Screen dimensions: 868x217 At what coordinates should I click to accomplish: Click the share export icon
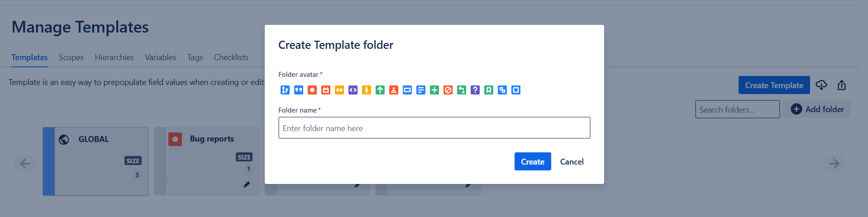click(842, 85)
